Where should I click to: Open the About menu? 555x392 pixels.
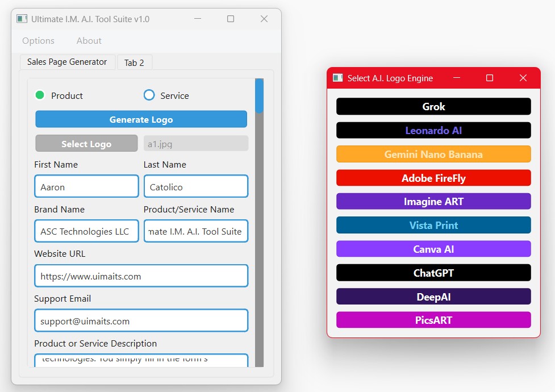89,40
